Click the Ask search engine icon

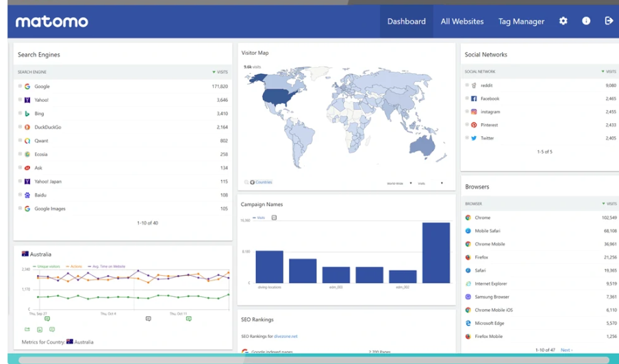click(x=27, y=168)
